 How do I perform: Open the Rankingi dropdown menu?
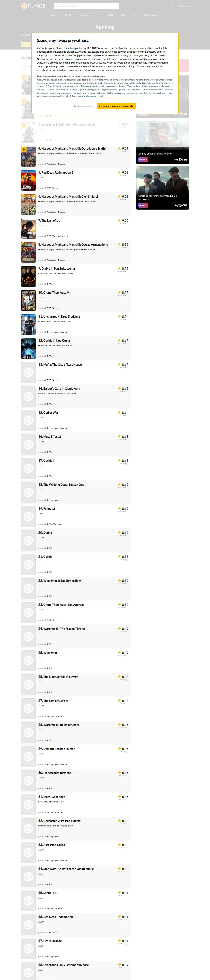coord(86,15)
